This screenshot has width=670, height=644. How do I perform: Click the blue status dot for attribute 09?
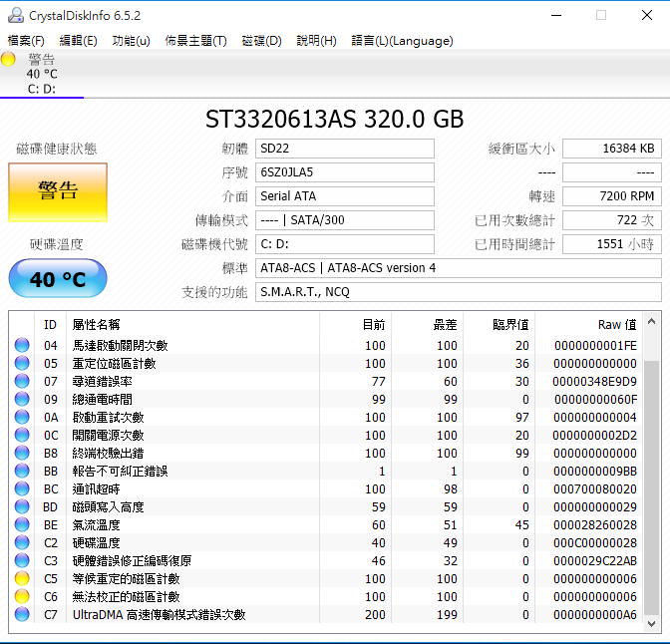[x=22, y=399]
